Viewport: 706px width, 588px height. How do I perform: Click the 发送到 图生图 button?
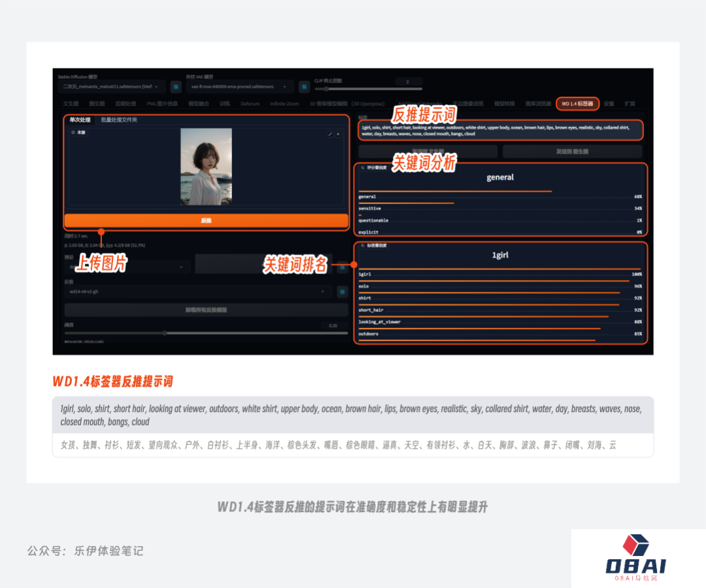coord(572,151)
